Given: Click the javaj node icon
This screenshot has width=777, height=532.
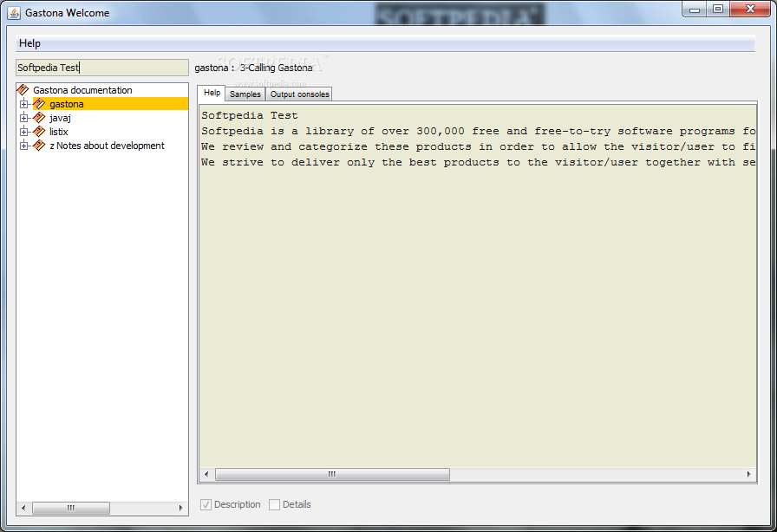Looking at the screenshot, I should [39, 118].
